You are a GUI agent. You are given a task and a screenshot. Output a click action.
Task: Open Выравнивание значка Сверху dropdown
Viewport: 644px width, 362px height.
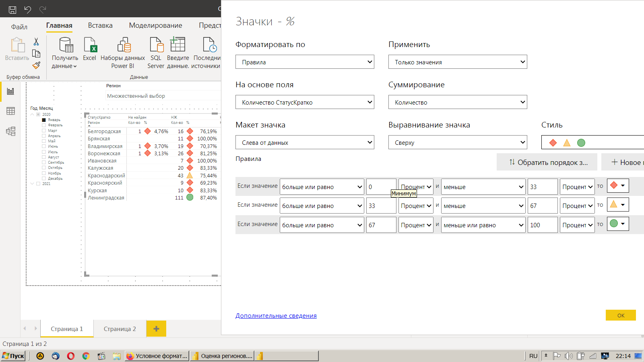coord(458,142)
